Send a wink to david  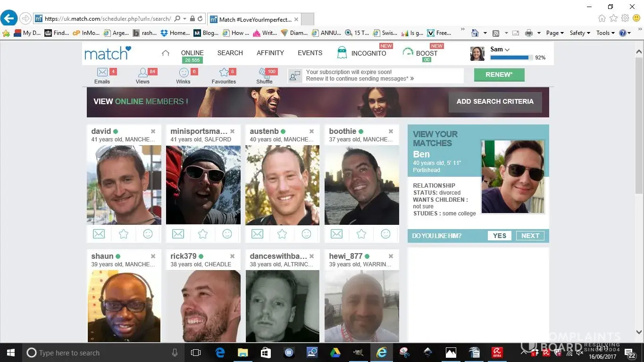148,234
